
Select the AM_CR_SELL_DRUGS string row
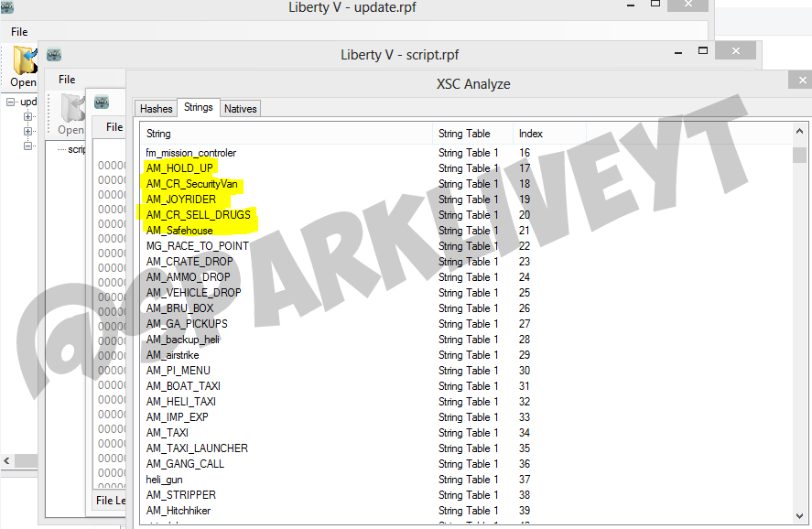[466, 215]
